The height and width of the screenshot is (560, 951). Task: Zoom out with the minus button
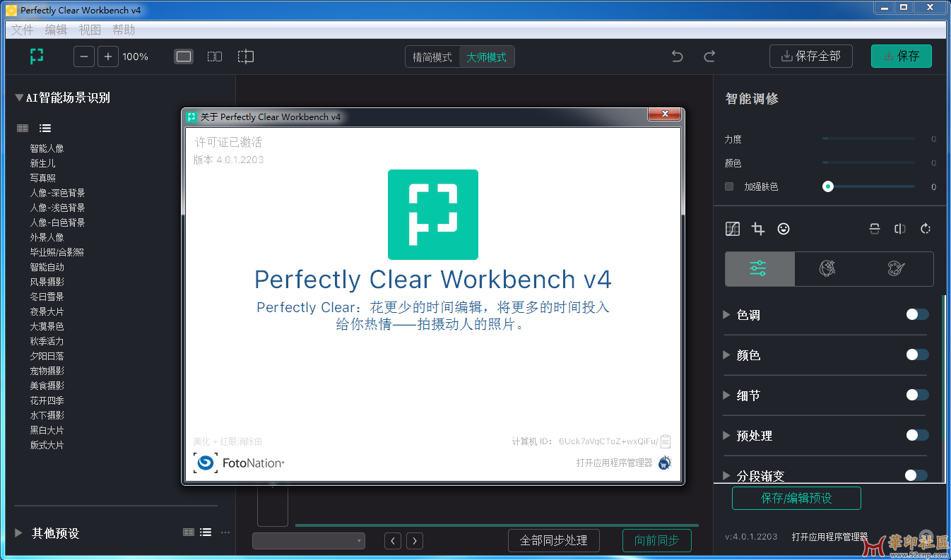(x=84, y=56)
